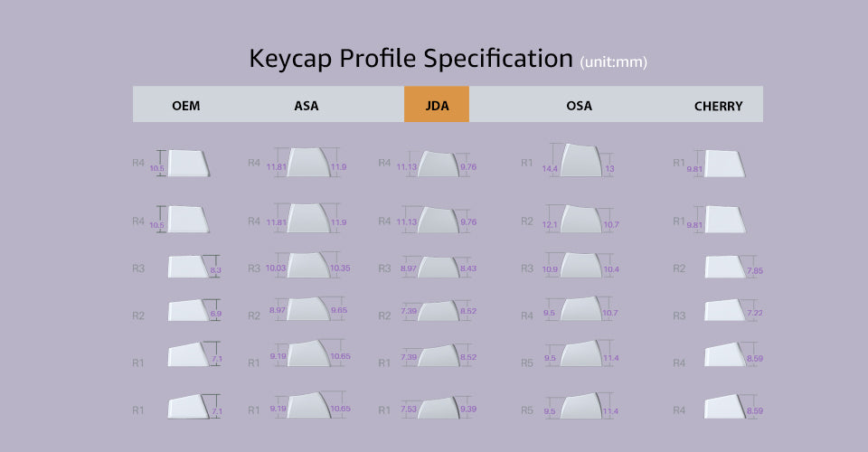Choose the CHERRY profile tab

tap(718, 106)
